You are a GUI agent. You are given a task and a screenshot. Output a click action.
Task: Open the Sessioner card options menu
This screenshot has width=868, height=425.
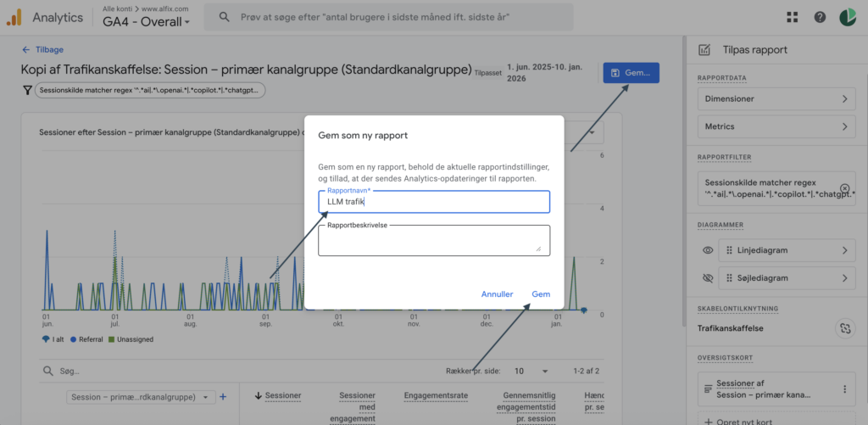coord(844,389)
